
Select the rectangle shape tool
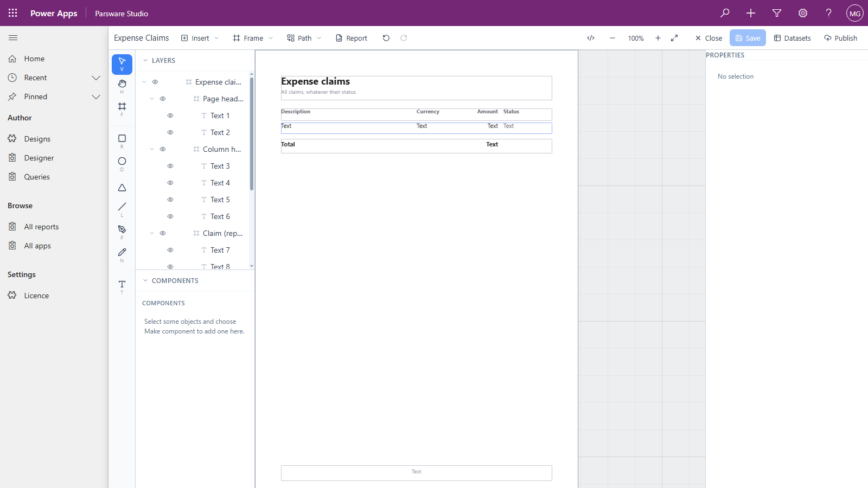[x=122, y=141]
